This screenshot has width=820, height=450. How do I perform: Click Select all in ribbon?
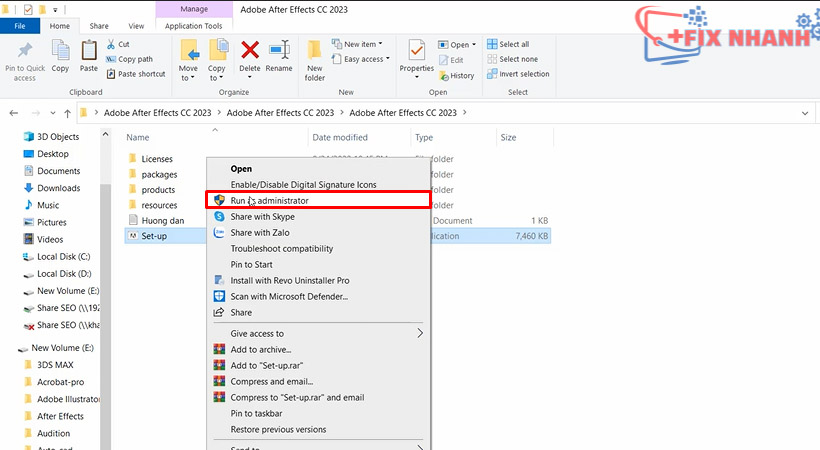tap(508, 44)
